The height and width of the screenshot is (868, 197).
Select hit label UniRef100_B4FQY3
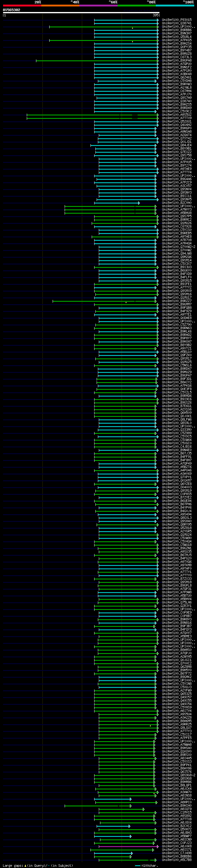point(177,630)
